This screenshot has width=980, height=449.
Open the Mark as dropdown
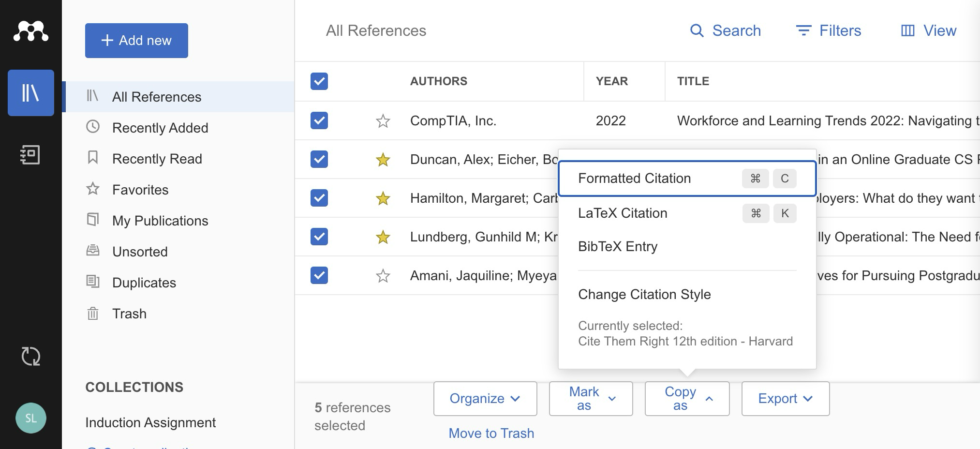tap(591, 399)
